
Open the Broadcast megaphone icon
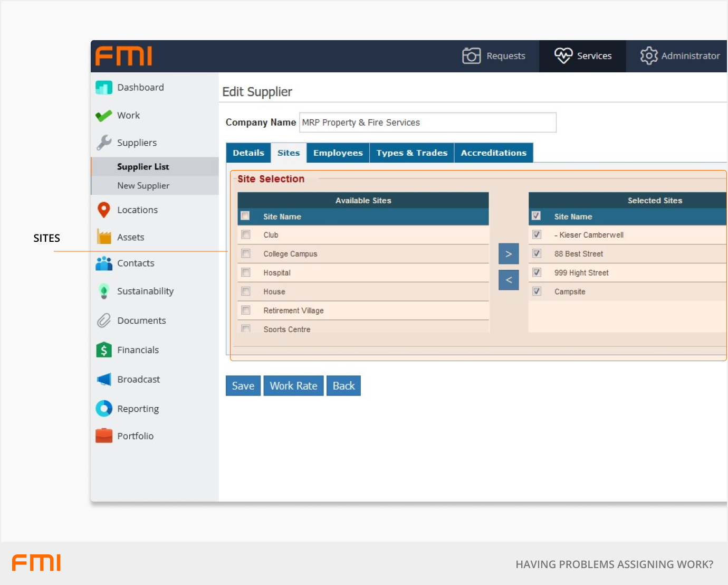click(104, 380)
